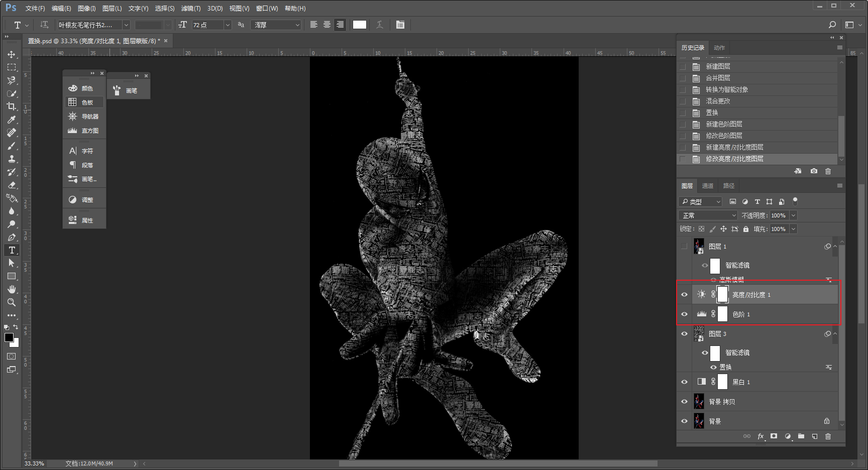Screen dimensions: 868x470
Task: Select the Dodge tool
Action: click(11, 224)
